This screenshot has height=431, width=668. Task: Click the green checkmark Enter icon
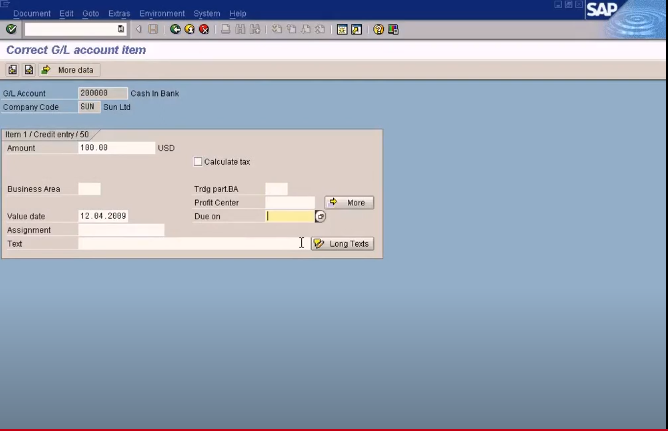pos(11,29)
